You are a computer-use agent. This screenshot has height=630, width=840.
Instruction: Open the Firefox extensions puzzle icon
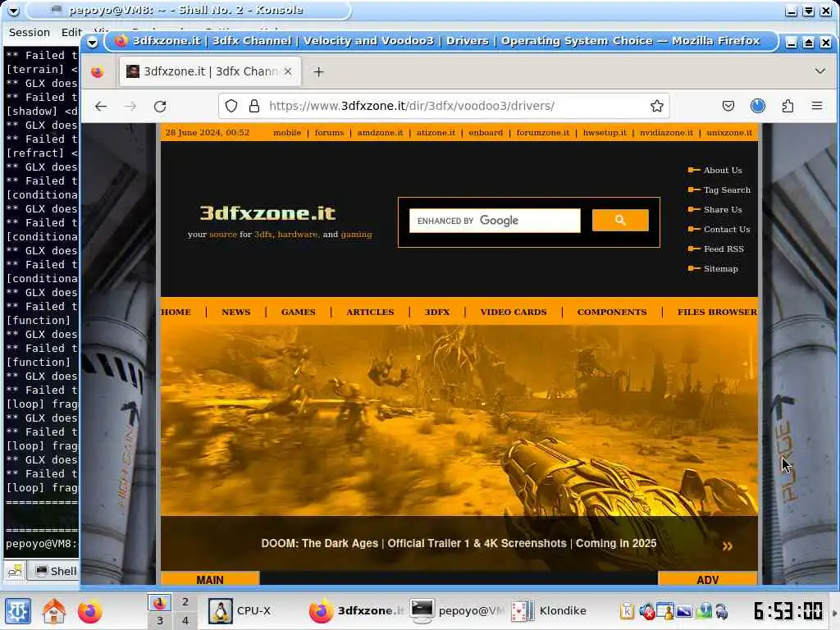tap(787, 106)
